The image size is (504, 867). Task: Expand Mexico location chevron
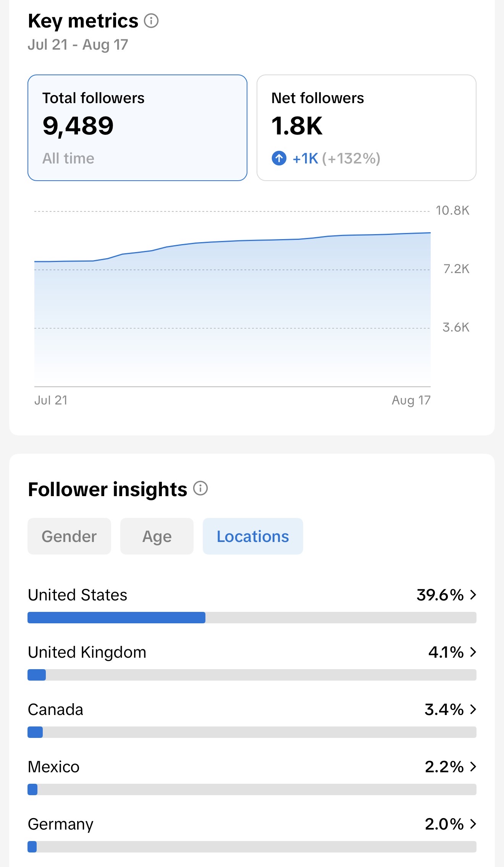(x=473, y=767)
